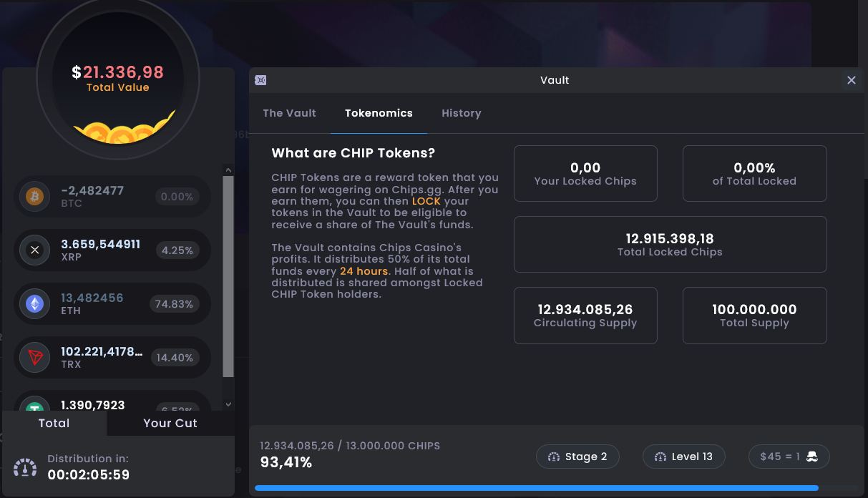
Task: Click the 0,00% of Total Locked card
Action: pos(754,173)
